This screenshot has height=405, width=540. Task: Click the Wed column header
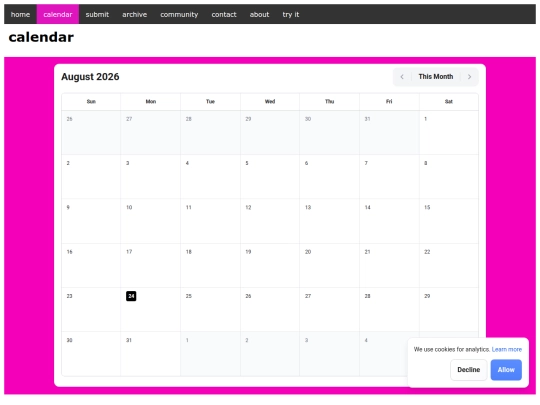(x=270, y=102)
